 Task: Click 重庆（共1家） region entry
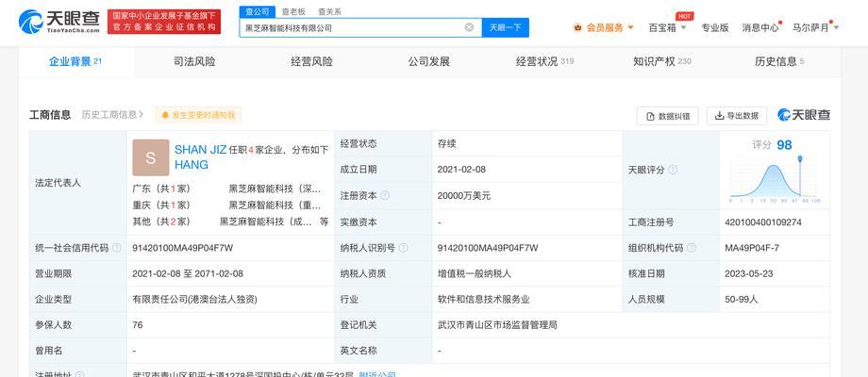161,205
